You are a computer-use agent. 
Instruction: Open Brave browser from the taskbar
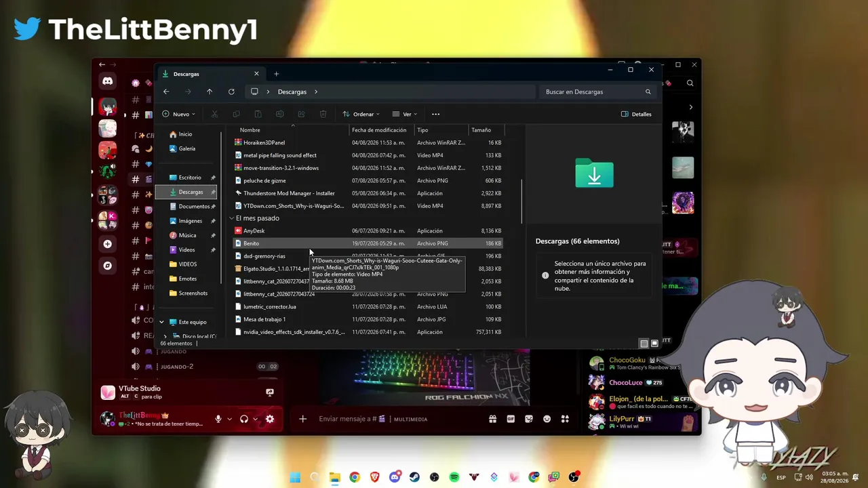coord(374,477)
